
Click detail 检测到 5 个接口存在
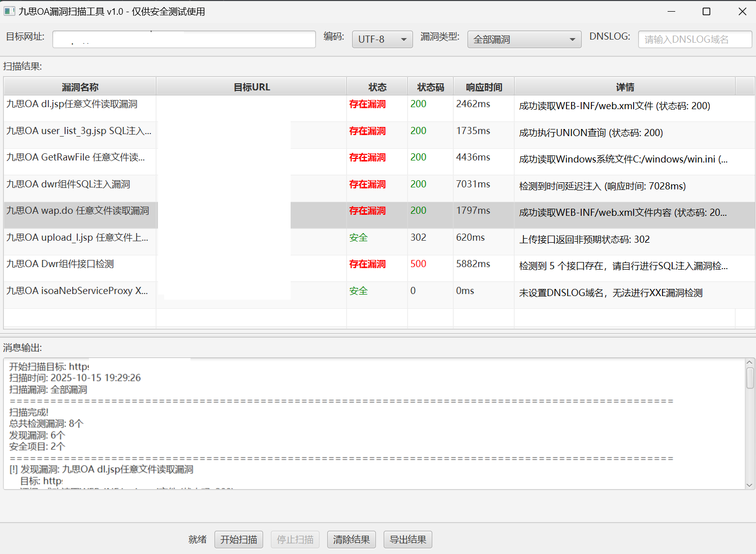coord(623,266)
